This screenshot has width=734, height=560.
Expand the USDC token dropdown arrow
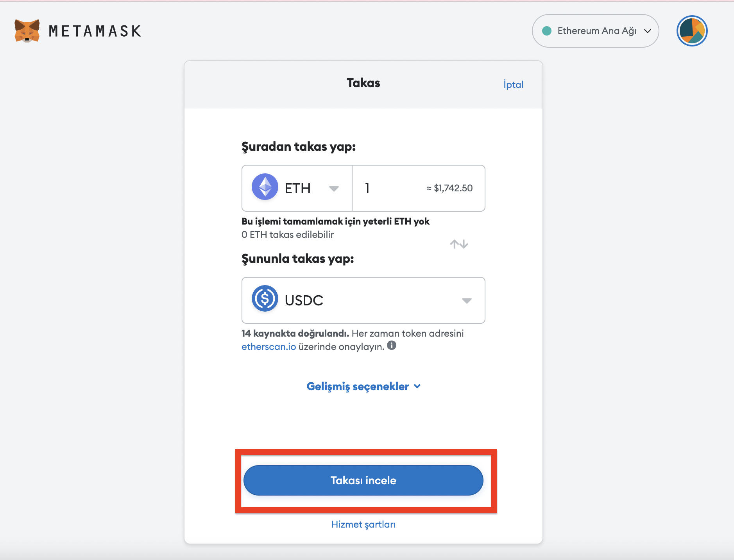coord(467,301)
